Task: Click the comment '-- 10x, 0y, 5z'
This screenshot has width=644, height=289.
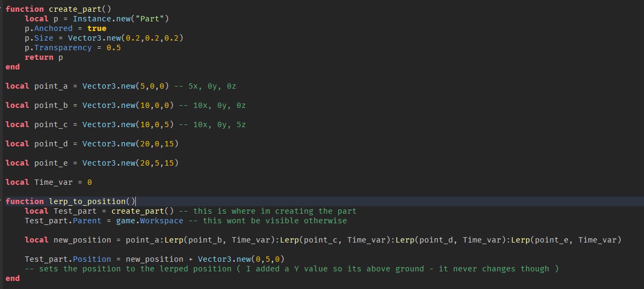Action: point(212,124)
